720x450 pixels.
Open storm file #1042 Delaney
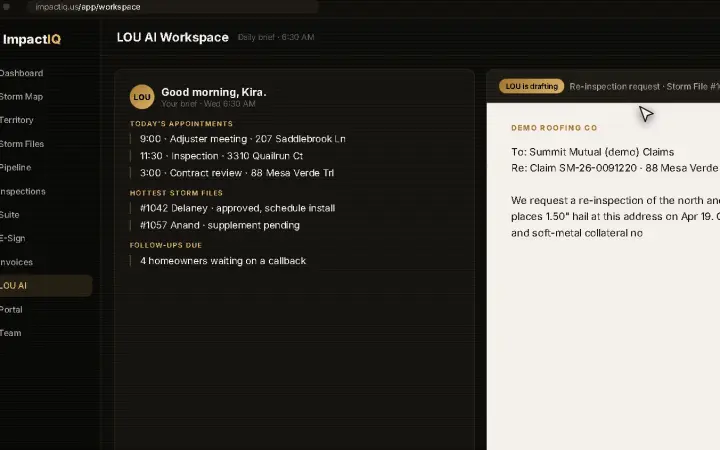tap(237, 208)
